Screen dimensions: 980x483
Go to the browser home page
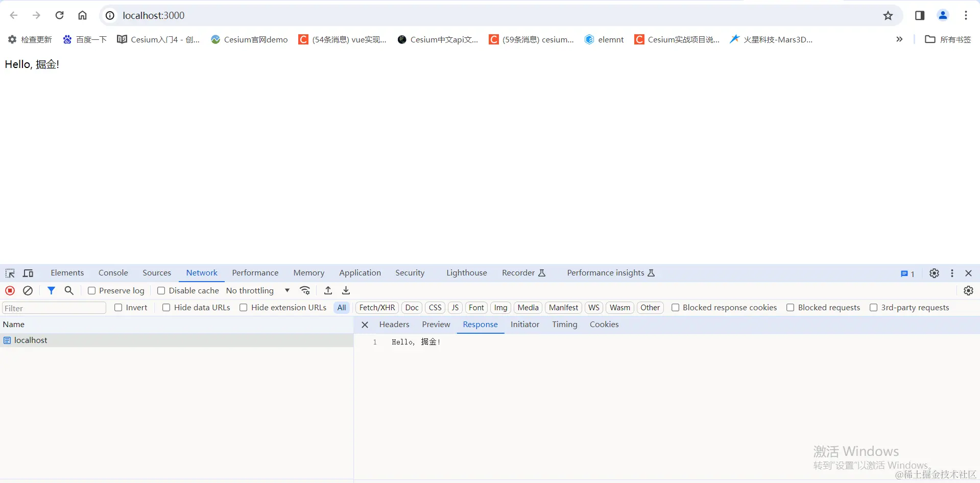pos(82,15)
